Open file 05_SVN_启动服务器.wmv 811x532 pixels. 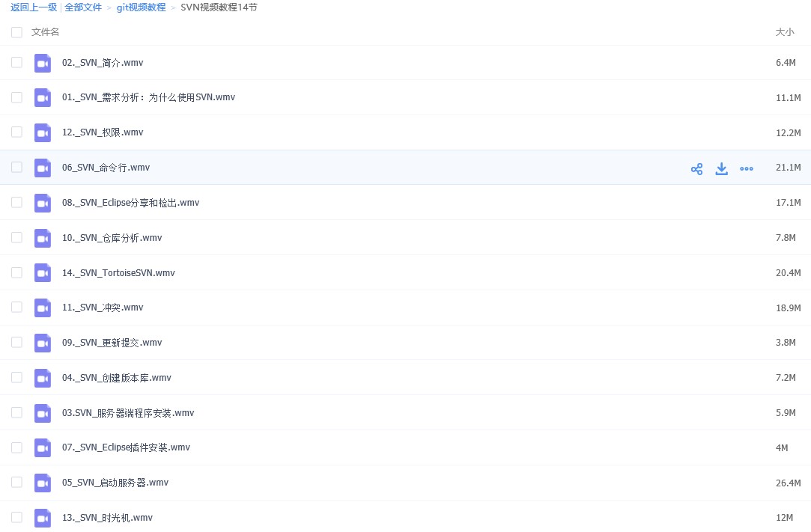coord(115,483)
